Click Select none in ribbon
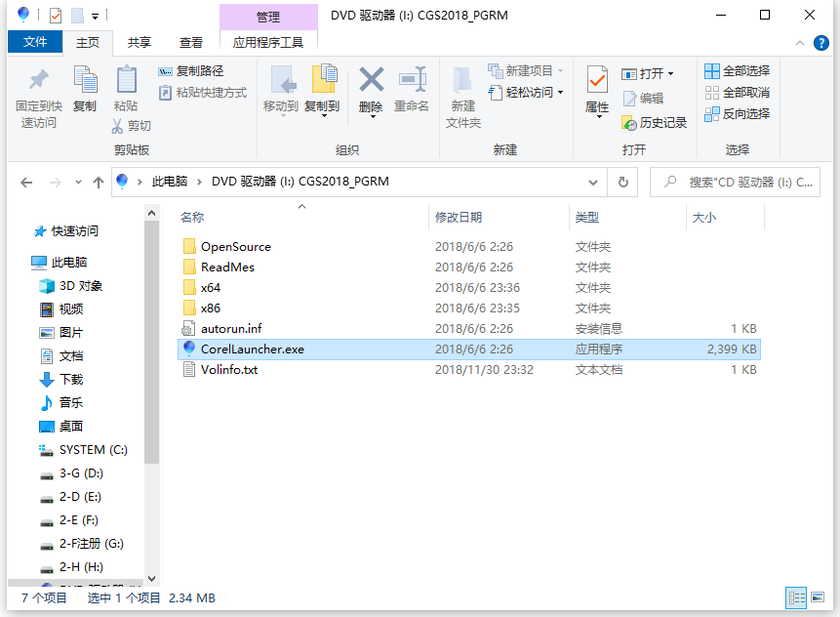 [x=738, y=92]
